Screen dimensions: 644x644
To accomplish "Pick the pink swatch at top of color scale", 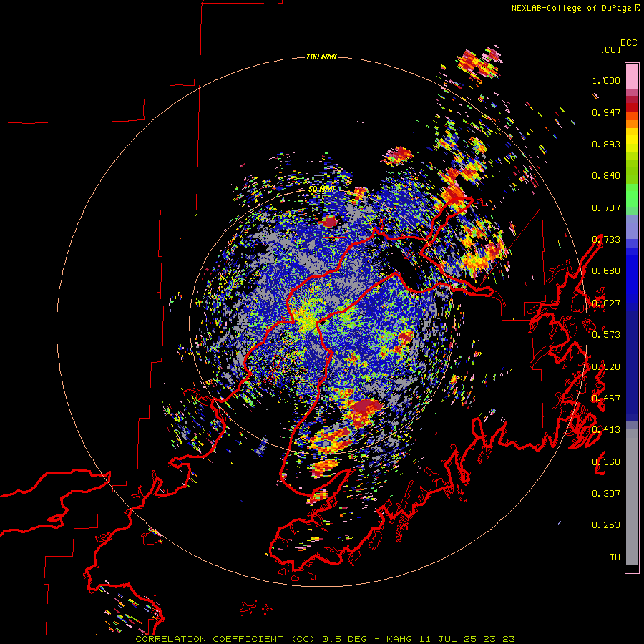I will pyautogui.click(x=632, y=76).
